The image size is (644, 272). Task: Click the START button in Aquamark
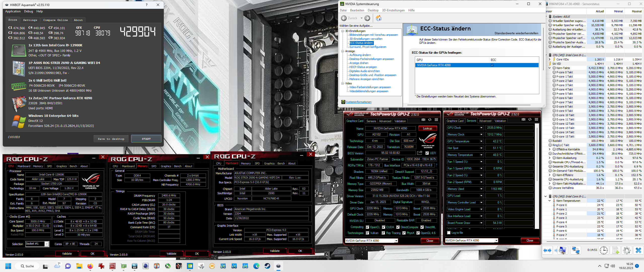pyautogui.click(x=146, y=139)
